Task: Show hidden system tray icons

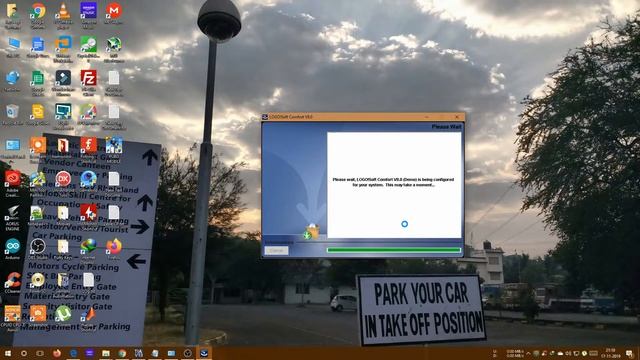Action: point(529,353)
